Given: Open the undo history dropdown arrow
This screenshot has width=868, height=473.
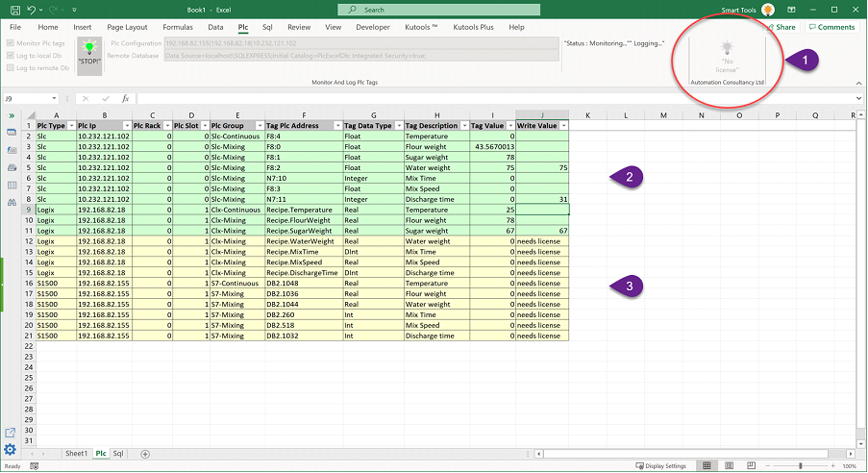Looking at the screenshot, I should point(41,10).
